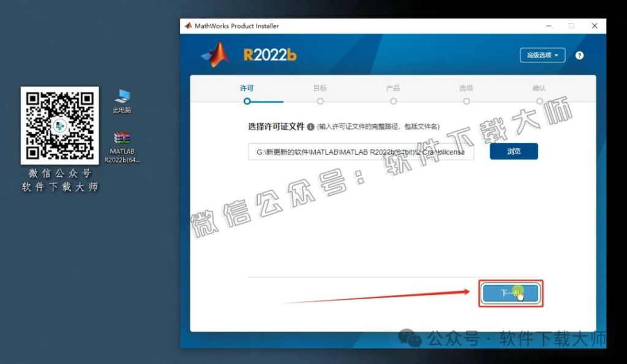Image resolution: width=627 pixels, height=364 pixels.
Task: Open installer help via the question mark icon
Action: (579, 54)
